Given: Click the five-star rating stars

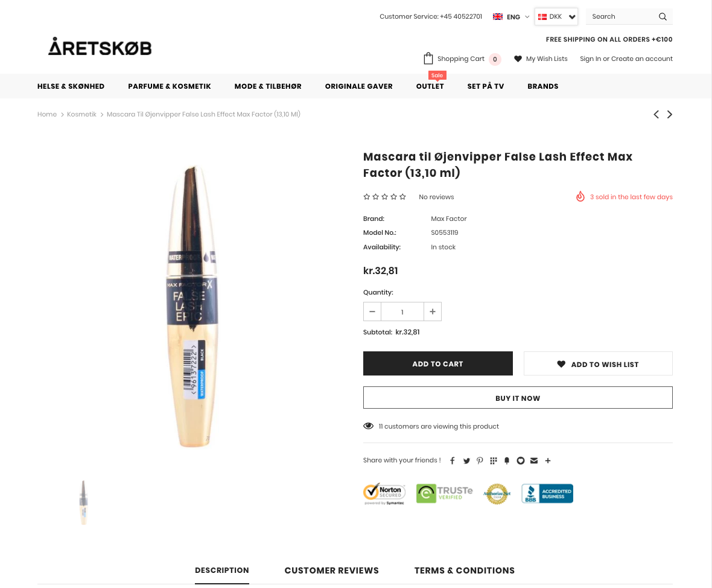Looking at the screenshot, I should 384,197.
